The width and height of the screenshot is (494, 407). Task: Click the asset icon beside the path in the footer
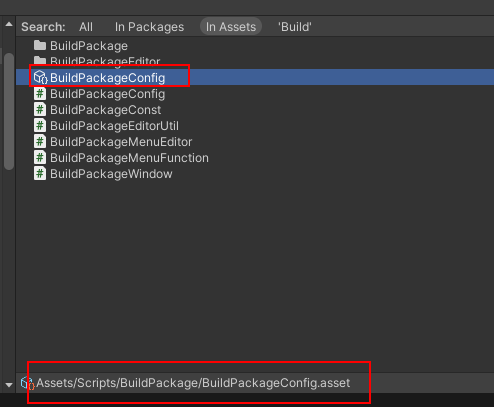point(27,383)
